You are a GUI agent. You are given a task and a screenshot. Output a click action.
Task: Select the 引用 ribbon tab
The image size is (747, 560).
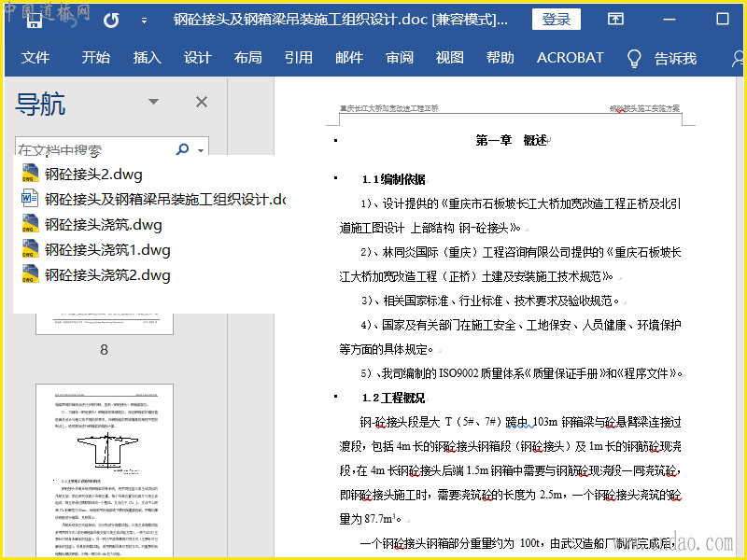[x=298, y=58]
